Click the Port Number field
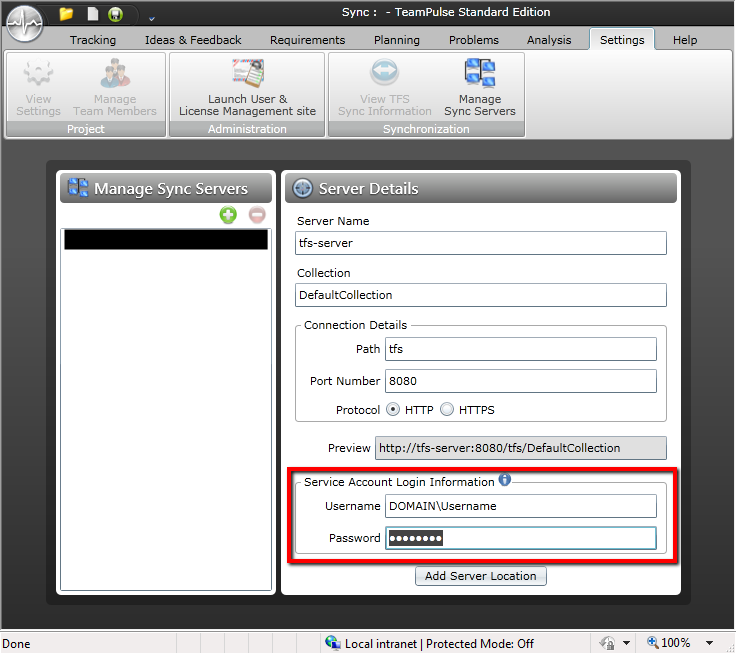Image resolution: width=736 pixels, height=654 pixels. click(521, 381)
